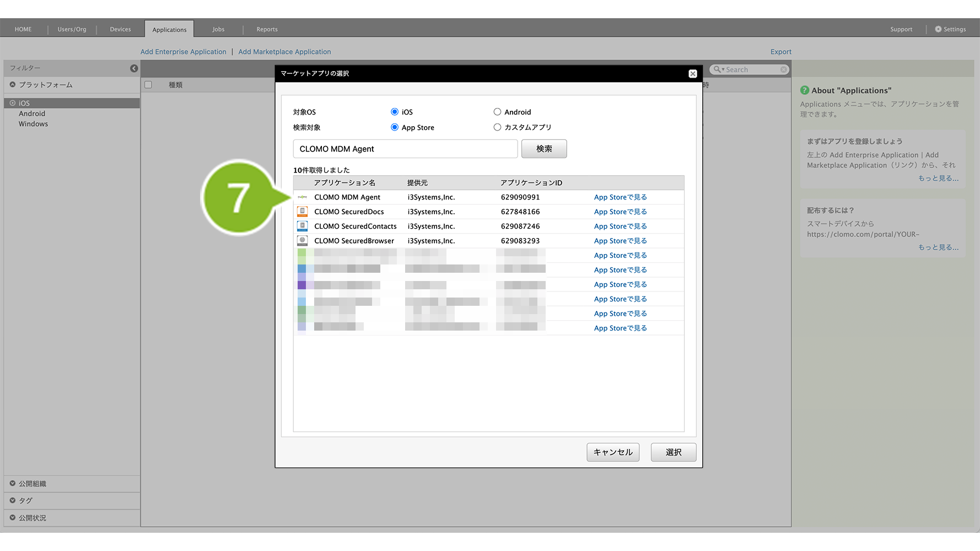Open App Storeで見る link for CLOMO SecuredDocs
Screen dimensions: 980x551
(620, 212)
